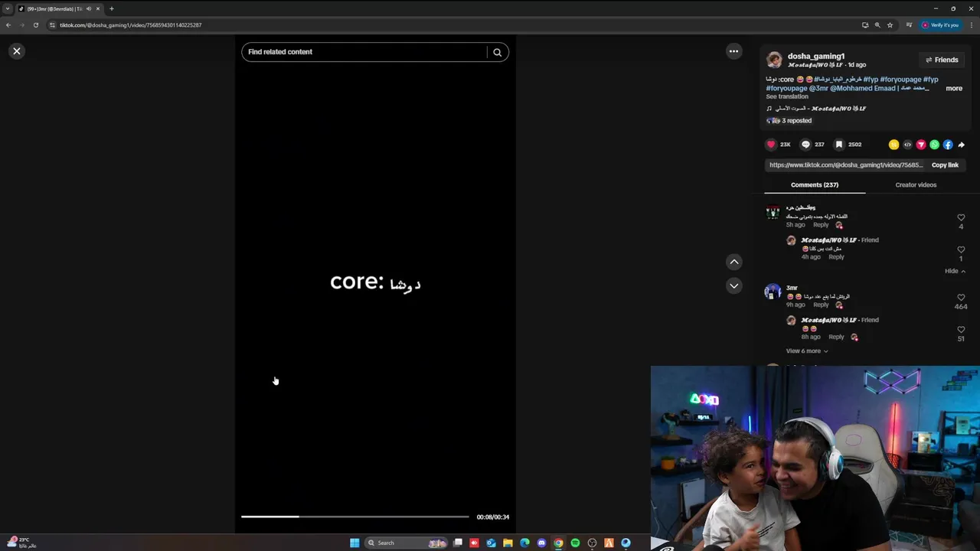
Task: Open Chrome tab search dropdown arrow
Action: point(7,8)
